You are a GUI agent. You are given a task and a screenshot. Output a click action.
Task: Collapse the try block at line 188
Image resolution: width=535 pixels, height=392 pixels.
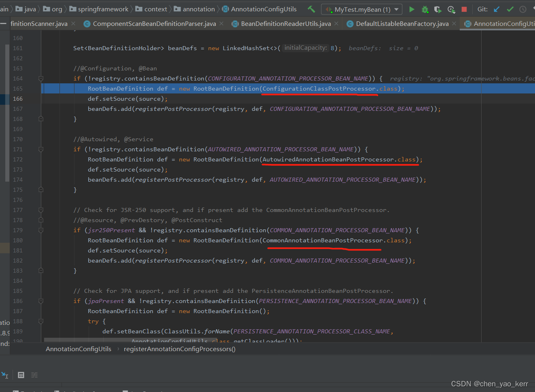(41, 321)
